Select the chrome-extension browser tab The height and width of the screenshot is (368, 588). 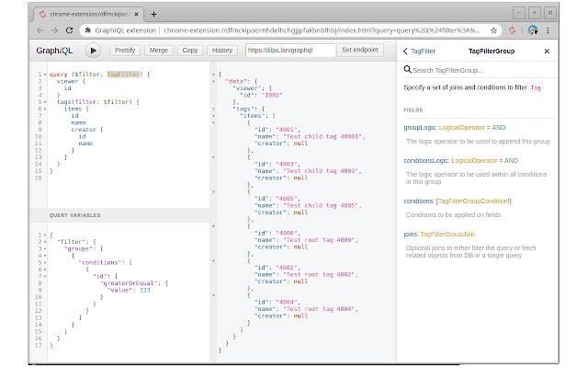coord(88,15)
